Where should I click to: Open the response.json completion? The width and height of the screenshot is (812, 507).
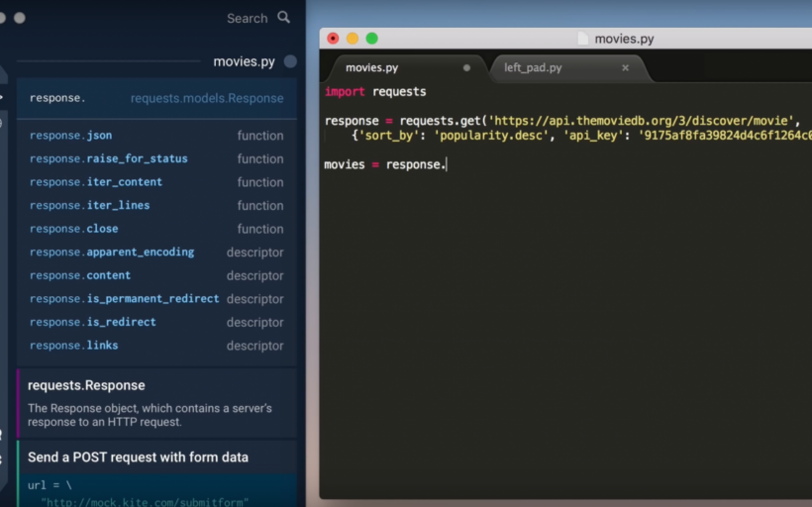click(71, 136)
